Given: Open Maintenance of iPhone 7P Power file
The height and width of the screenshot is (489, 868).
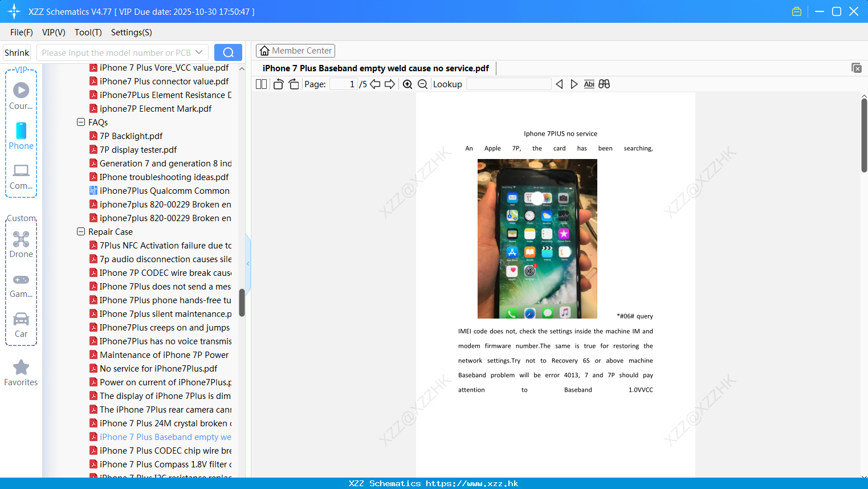Looking at the screenshot, I should click(159, 355).
